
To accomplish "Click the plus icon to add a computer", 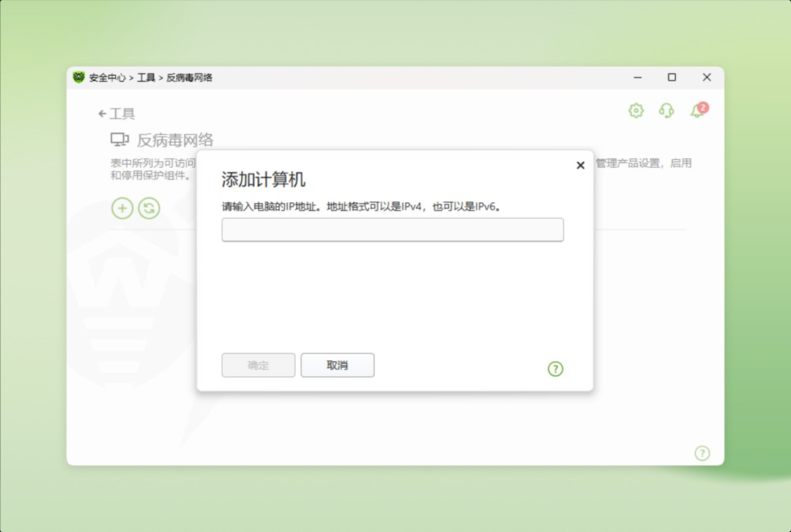I will 122,207.
